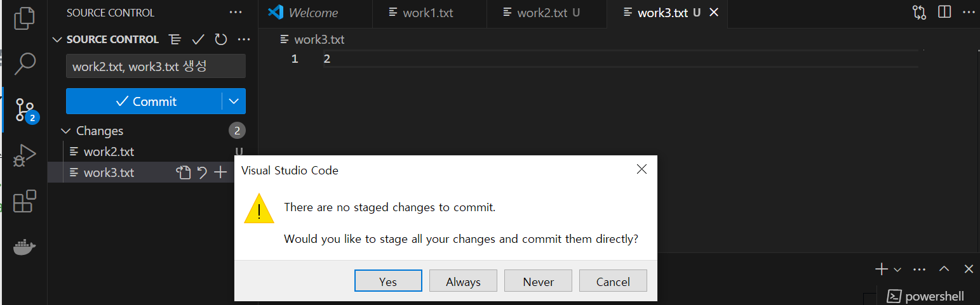Open work3.txt file from Changes row icon
The height and width of the screenshot is (305, 980).
tap(184, 172)
